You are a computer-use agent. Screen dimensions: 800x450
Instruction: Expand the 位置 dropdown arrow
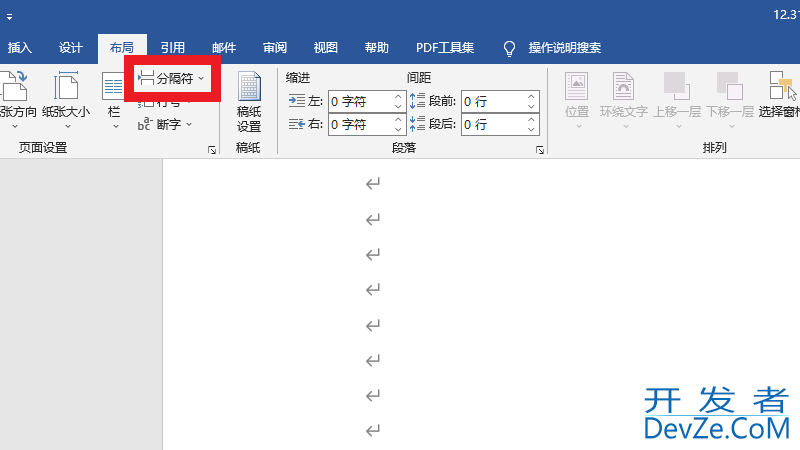[x=579, y=126]
